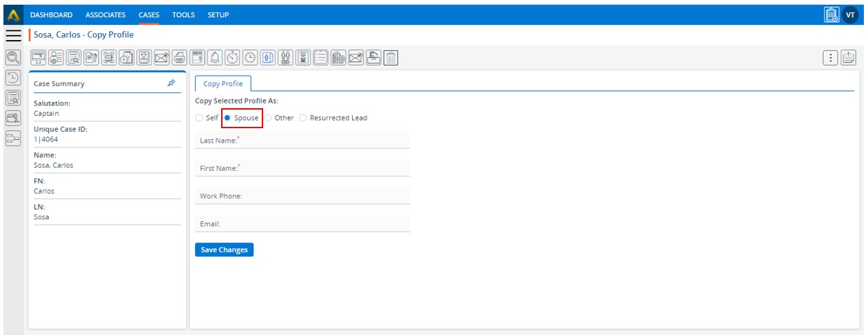Viewport: 868px width, 335px height.
Task: Click the printer icon in the case toolbar
Action: 179,59
